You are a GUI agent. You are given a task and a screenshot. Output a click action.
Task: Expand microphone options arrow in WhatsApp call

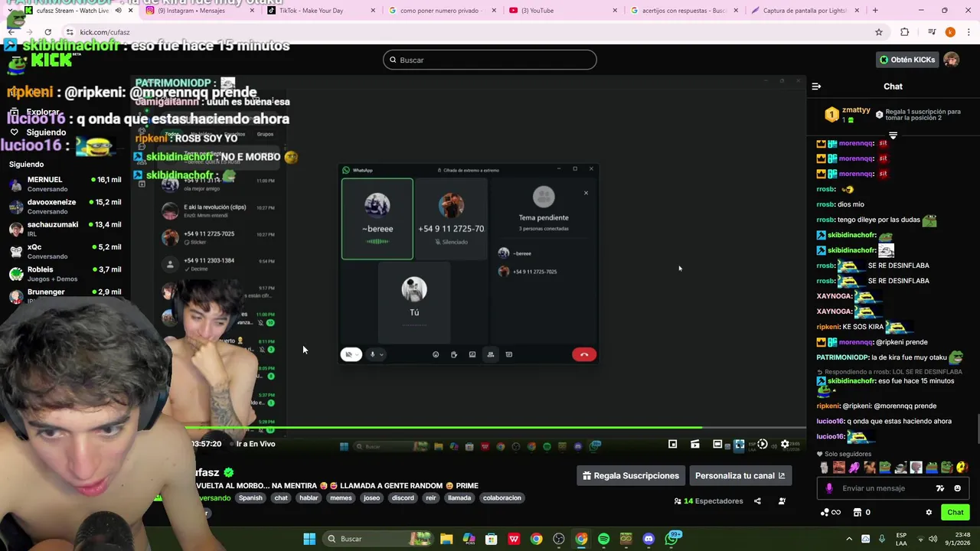pos(381,354)
